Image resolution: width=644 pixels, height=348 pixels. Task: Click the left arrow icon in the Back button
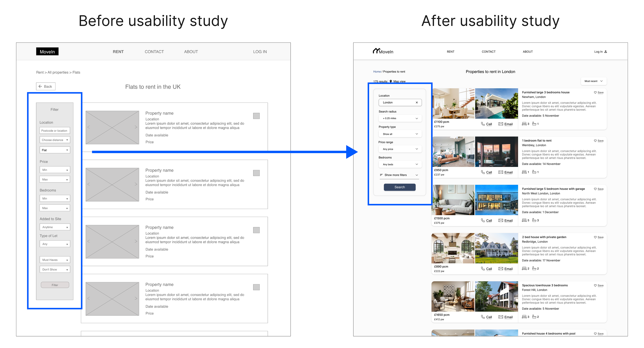40,86
